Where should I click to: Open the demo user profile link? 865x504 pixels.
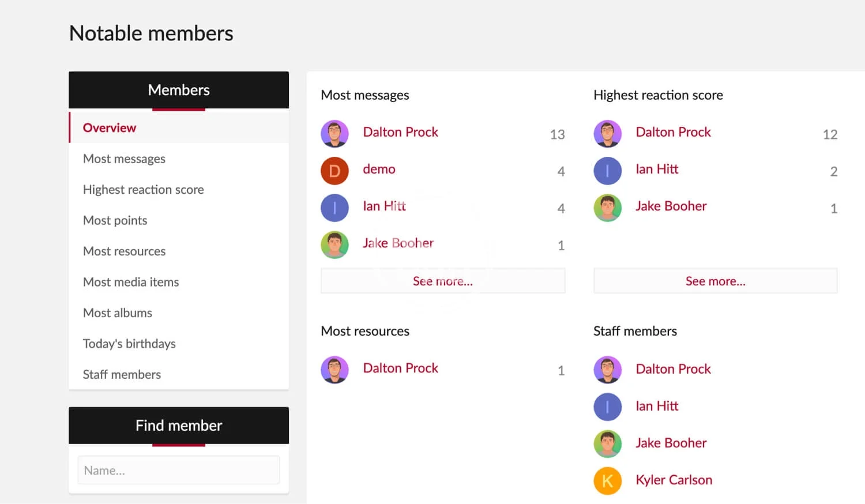(379, 169)
